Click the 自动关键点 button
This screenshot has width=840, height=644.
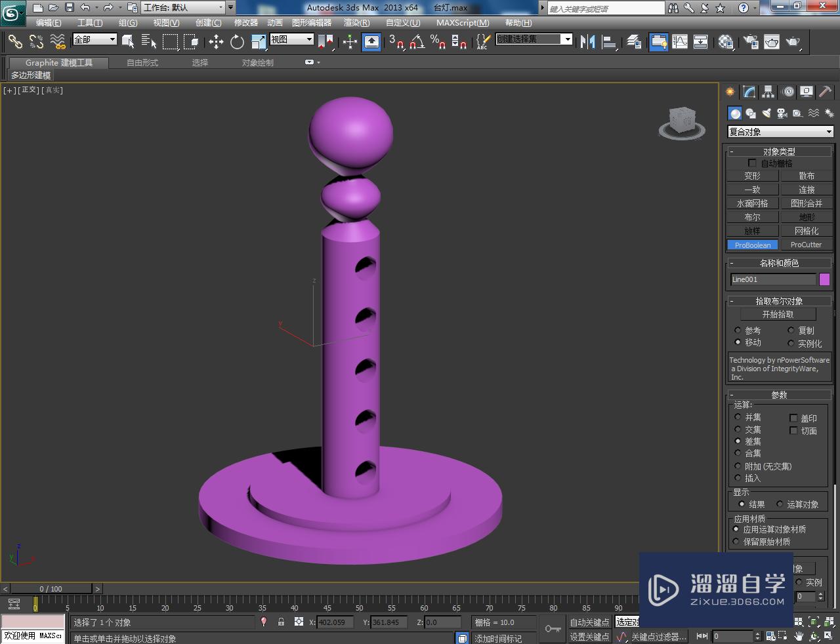[589, 622]
